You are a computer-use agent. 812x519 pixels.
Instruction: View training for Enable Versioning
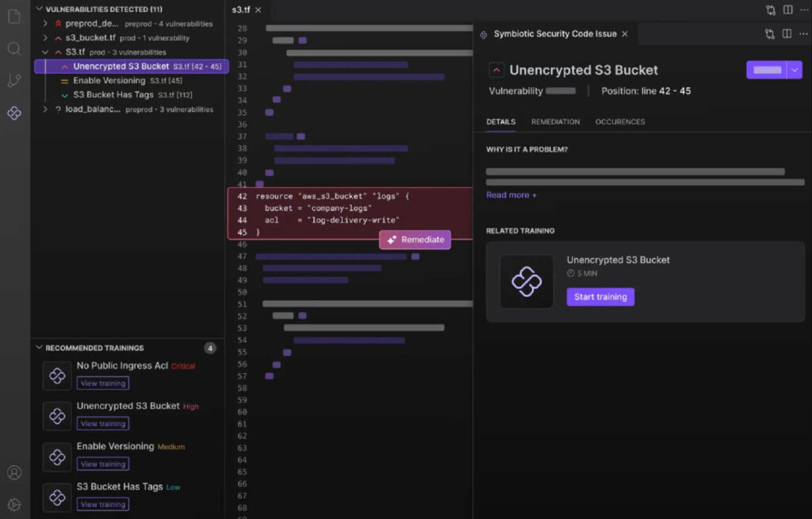[x=103, y=464]
